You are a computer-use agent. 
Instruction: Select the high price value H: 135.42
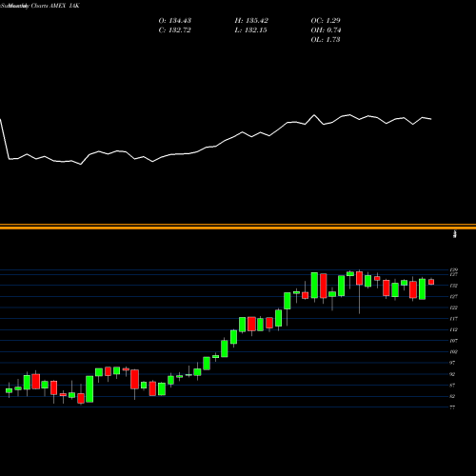[251, 21]
